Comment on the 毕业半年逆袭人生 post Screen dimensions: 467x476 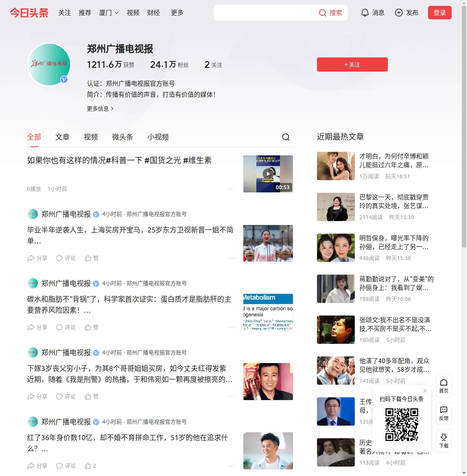(66, 258)
